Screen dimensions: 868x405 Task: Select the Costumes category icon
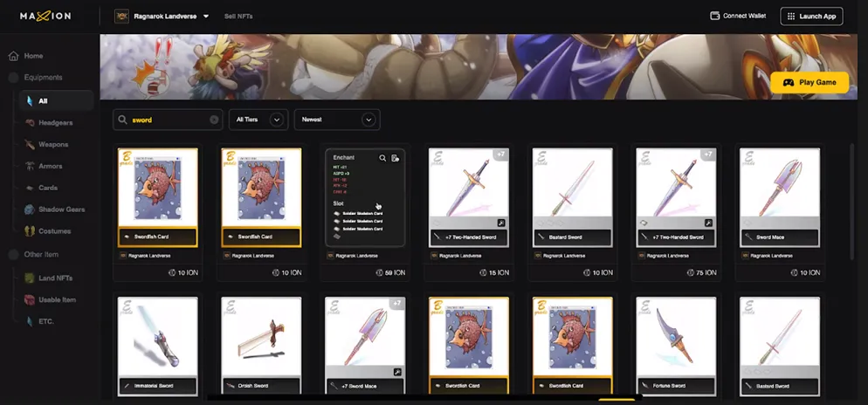[x=30, y=231]
